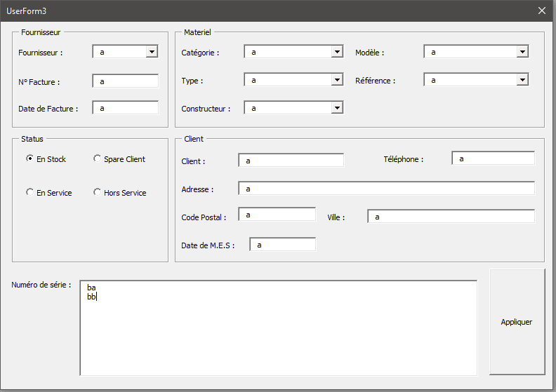Click into the Client name field
The width and height of the screenshot is (556, 392).
[291, 161]
